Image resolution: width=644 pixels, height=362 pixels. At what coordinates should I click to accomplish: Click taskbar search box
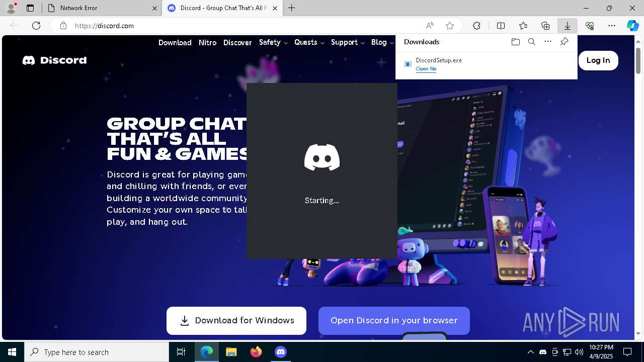tap(97, 352)
